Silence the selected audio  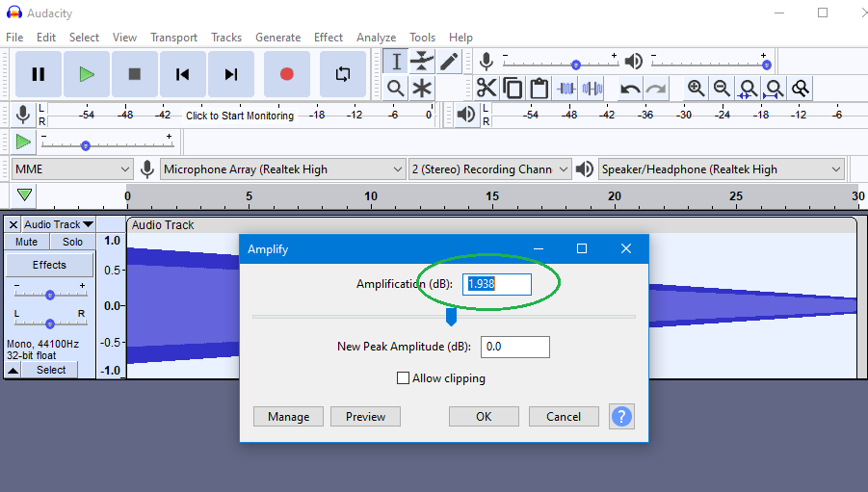click(x=592, y=88)
